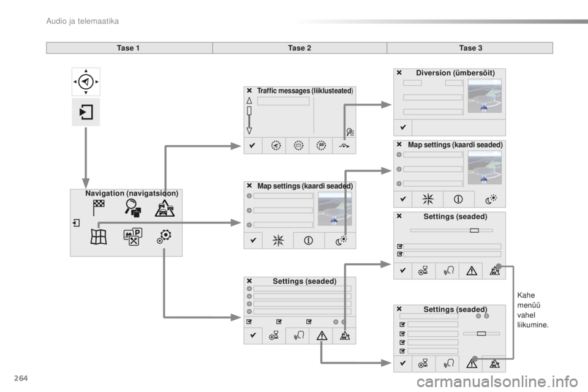
Task: Close the Diversion panel
Action: [x=399, y=72]
